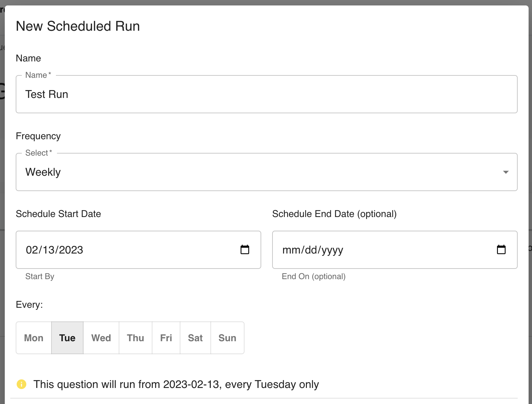
Task: Click the yyyy segment of the end date
Action: 332,250
